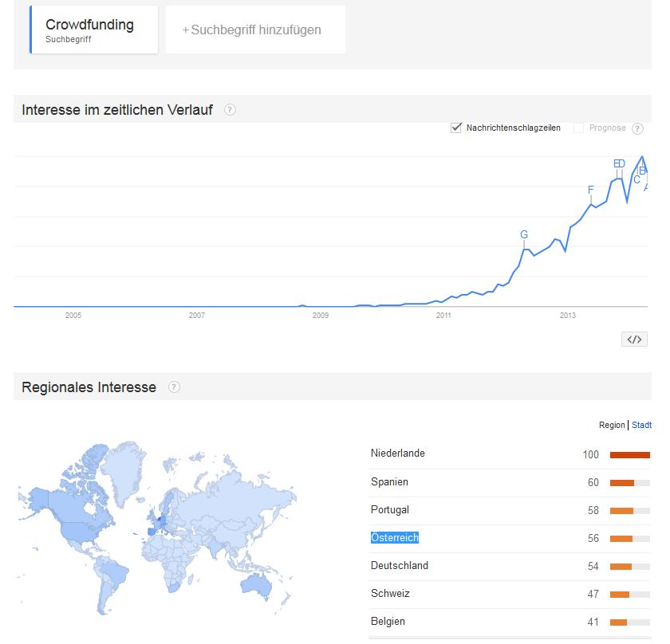Uncheck the Nachrichtenschlagzeilen checkbox
The height and width of the screenshot is (644, 670).
click(x=456, y=128)
